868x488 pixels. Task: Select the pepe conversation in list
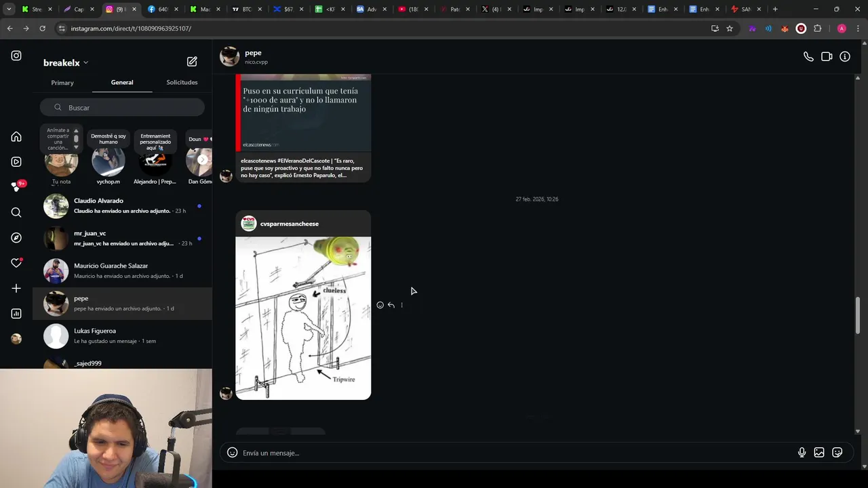point(122,303)
